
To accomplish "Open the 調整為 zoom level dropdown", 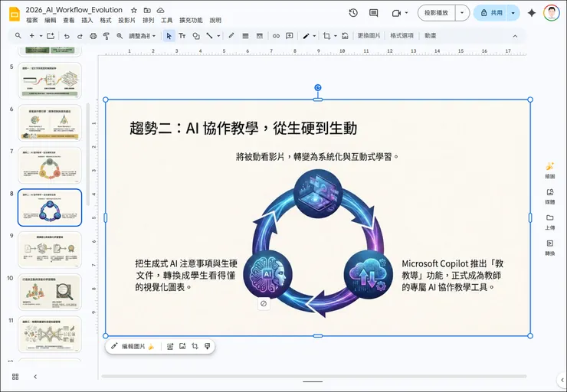I will pyautogui.click(x=142, y=36).
